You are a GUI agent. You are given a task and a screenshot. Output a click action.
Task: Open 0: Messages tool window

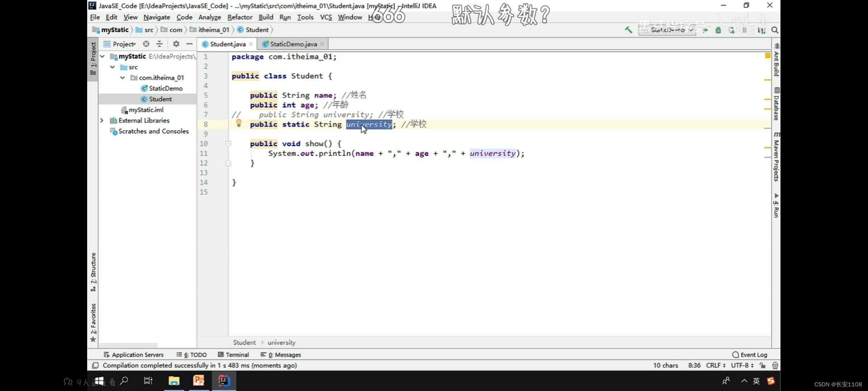pos(281,355)
